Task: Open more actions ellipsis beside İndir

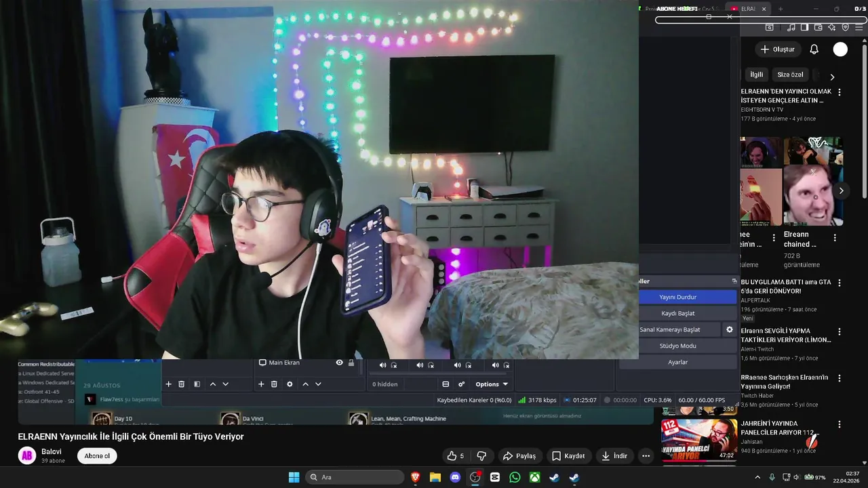Action: tap(646, 456)
